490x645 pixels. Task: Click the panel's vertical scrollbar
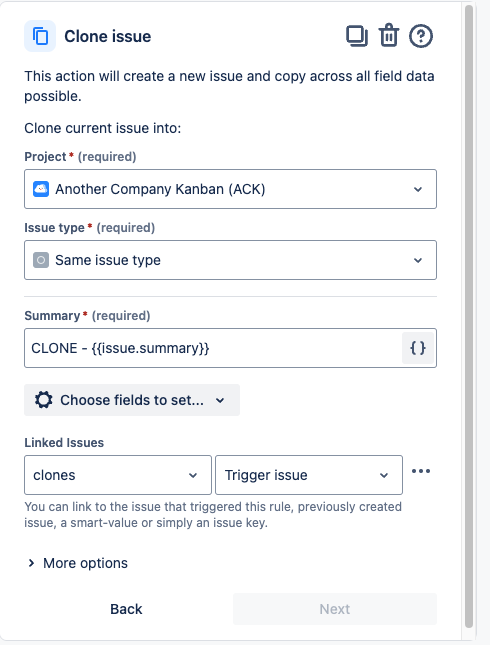click(469, 317)
